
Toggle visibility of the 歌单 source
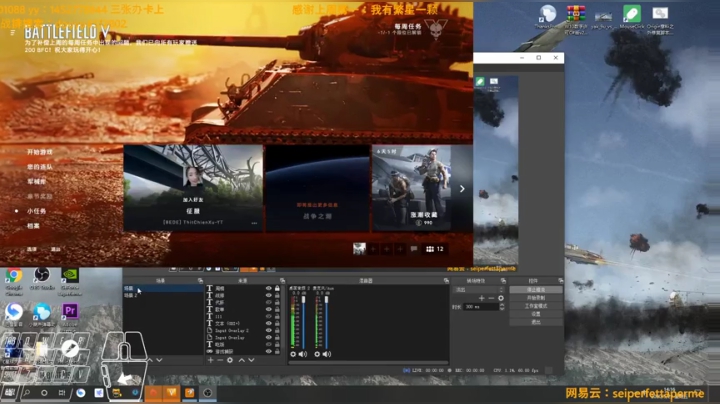269,309
